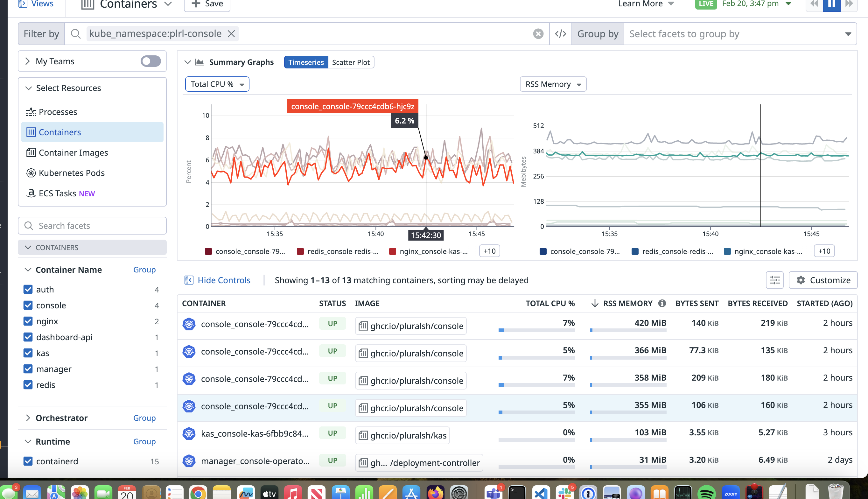Select Processes in Select Resources
The width and height of the screenshot is (868, 499).
(x=92, y=112)
